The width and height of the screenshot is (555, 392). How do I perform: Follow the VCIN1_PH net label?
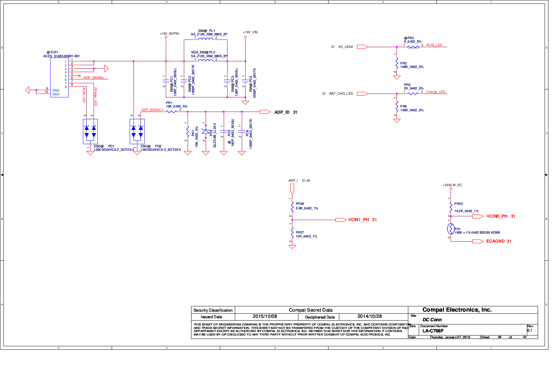pyautogui.click(x=359, y=220)
